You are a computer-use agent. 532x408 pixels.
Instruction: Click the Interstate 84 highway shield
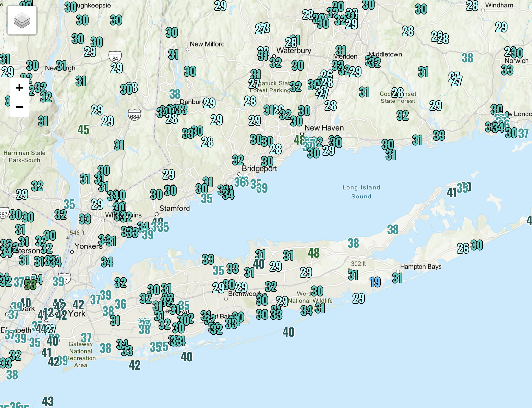[115, 56]
